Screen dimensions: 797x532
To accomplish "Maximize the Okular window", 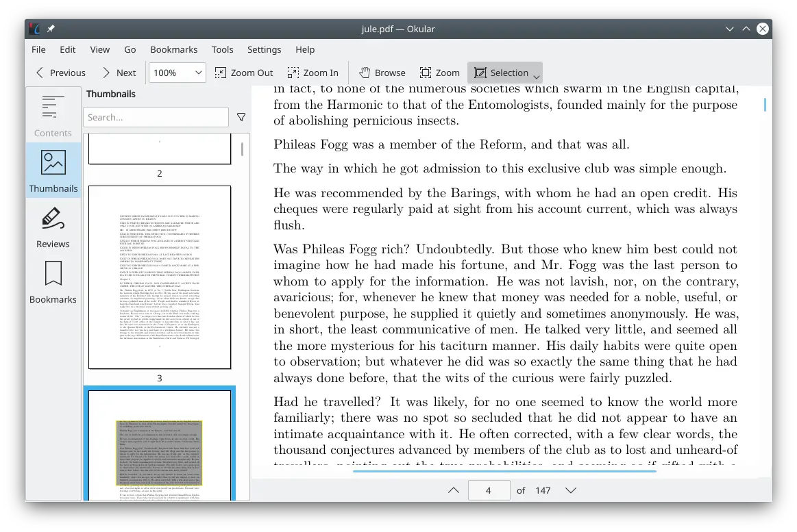I will [x=746, y=29].
